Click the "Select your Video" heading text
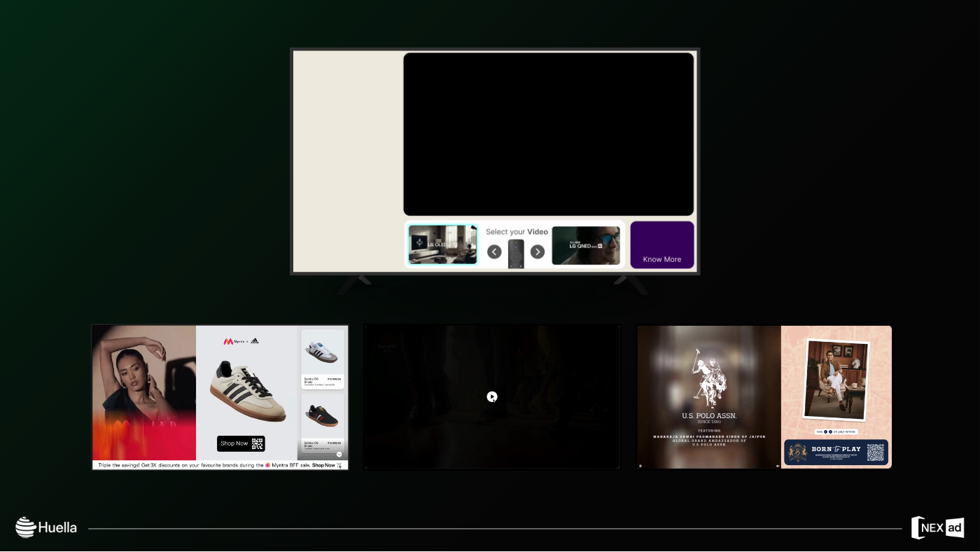 pyautogui.click(x=517, y=232)
